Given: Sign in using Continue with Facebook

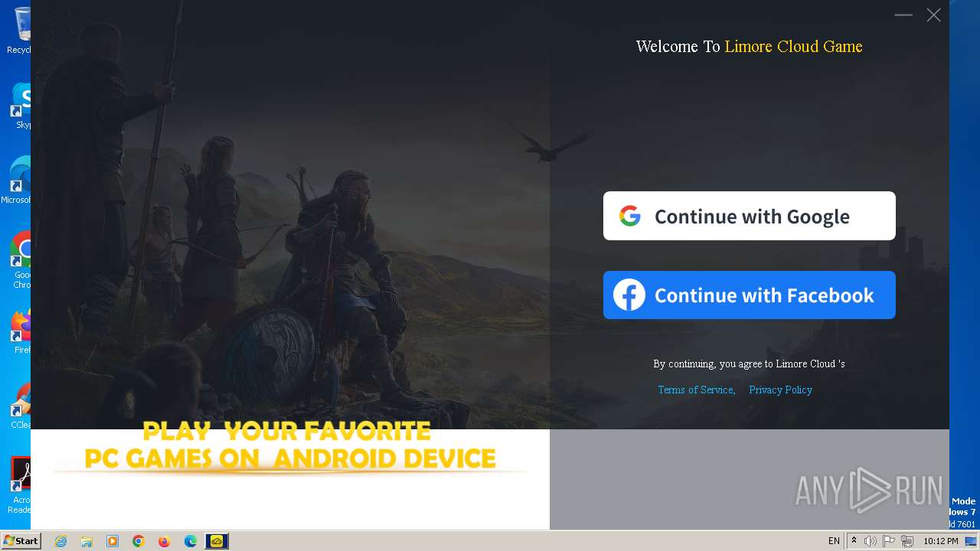Looking at the screenshot, I should point(749,295).
